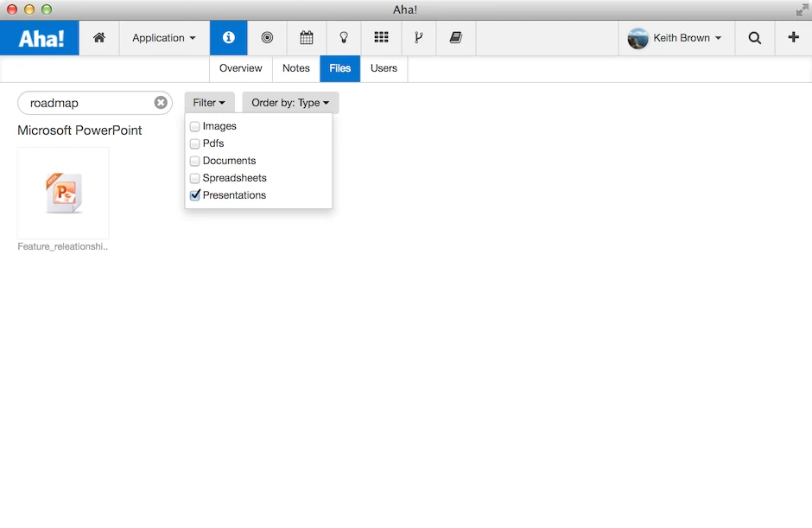Check the Images filter checkbox
This screenshot has height=528, width=812.
point(194,126)
